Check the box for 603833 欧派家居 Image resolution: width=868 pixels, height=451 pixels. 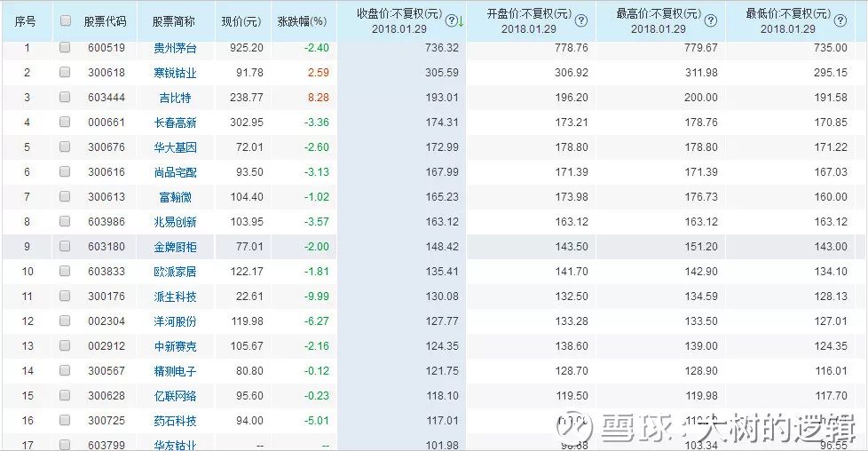[x=65, y=271]
